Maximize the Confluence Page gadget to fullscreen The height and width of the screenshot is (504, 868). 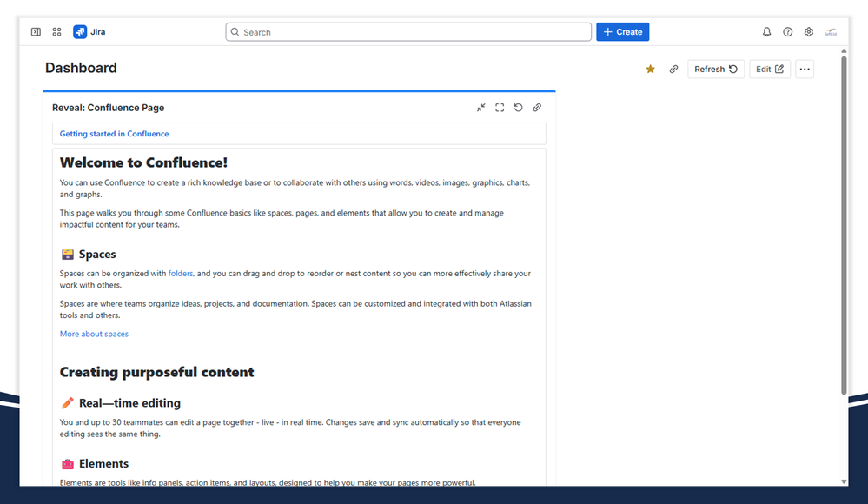coord(500,108)
